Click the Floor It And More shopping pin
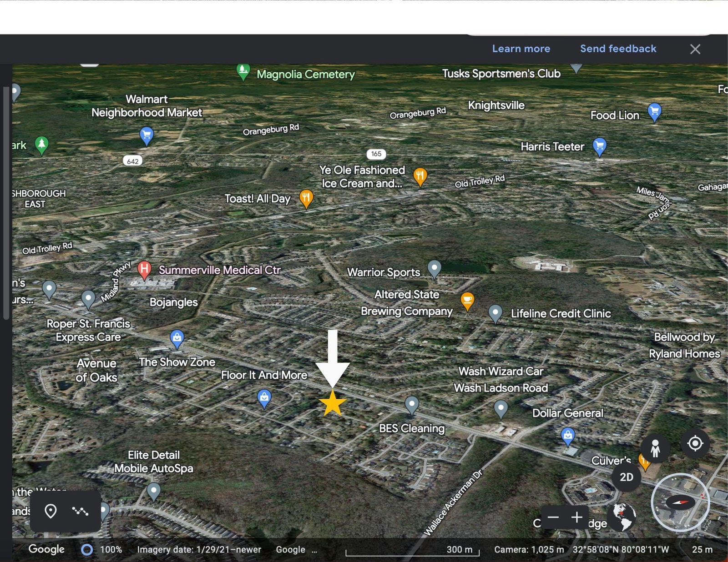The image size is (728, 562). [x=264, y=399]
